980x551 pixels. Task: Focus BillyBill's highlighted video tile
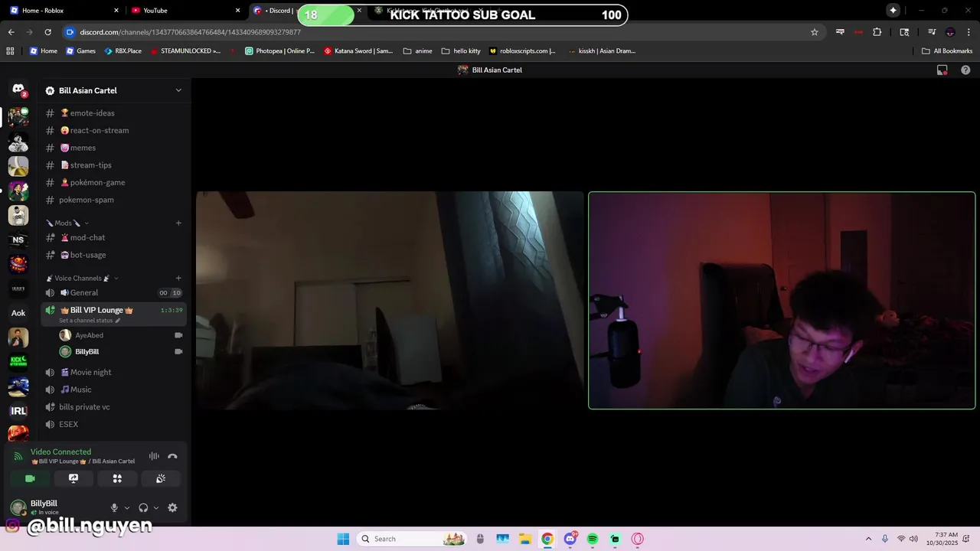point(782,300)
